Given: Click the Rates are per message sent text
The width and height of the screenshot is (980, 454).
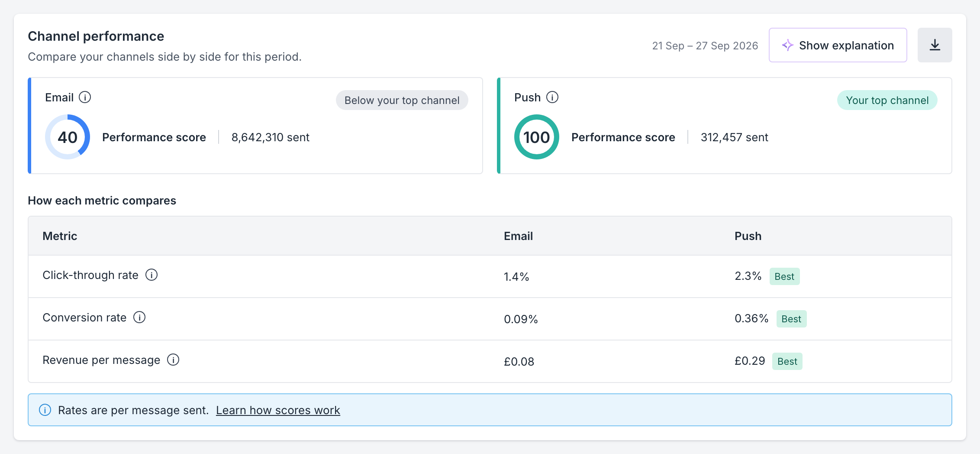Looking at the screenshot, I should tap(133, 410).
